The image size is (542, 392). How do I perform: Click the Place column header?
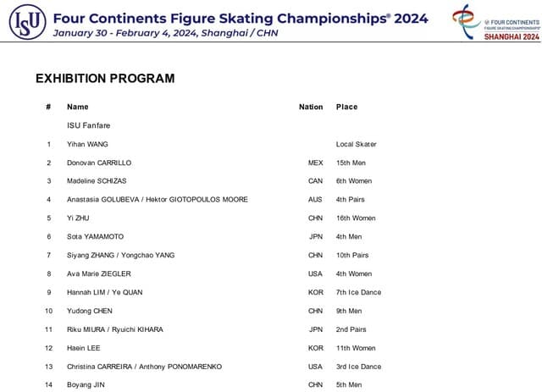coord(346,107)
